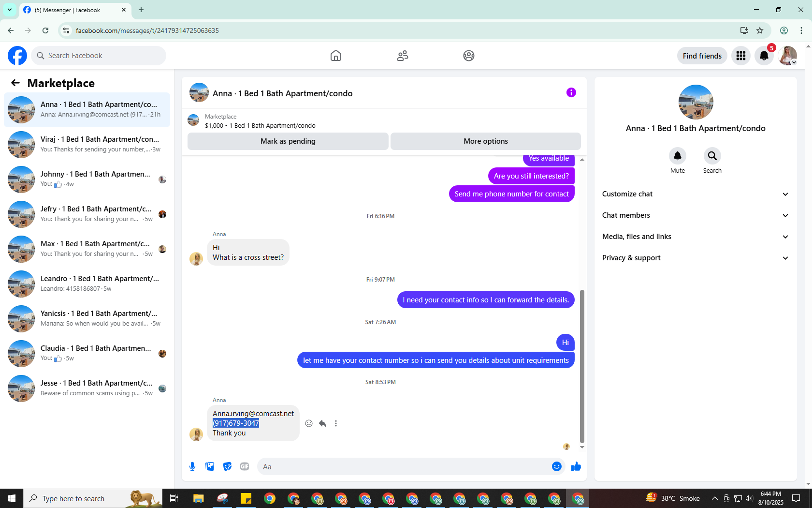Send a thumbs-up like
This screenshot has width=812, height=508.
(576, 466)
